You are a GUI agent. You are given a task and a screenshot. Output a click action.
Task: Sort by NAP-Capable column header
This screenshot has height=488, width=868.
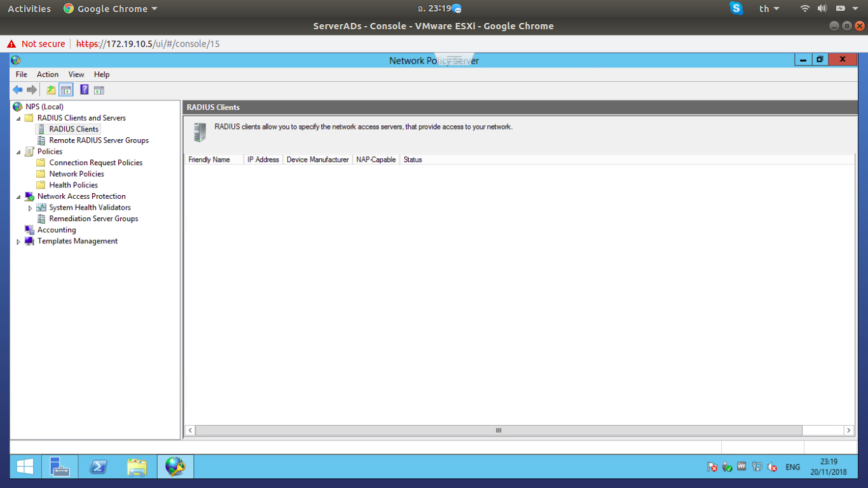376,159
